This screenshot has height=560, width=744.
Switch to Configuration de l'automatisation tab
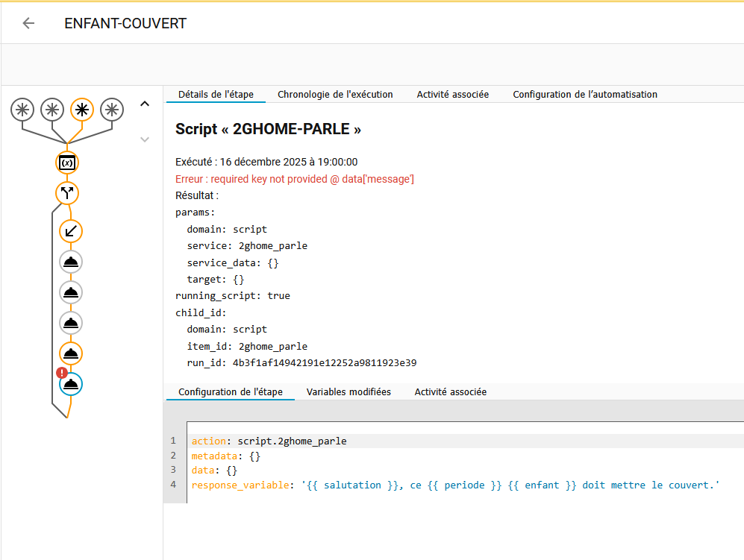(x=585, y=95)
